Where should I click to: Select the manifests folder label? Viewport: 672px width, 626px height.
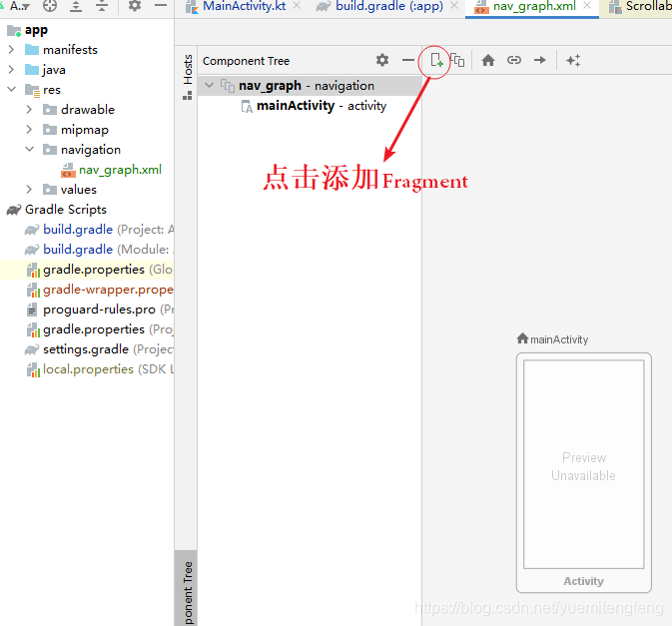pos(70,50)
